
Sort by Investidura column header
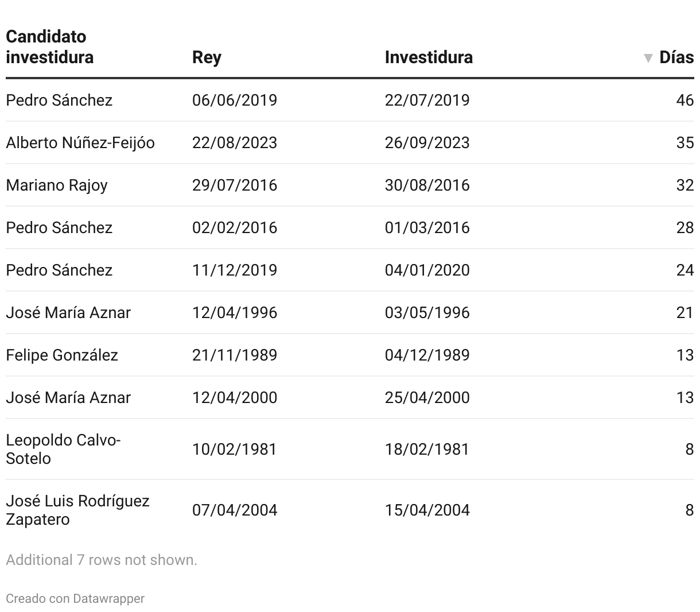pyautogui.click(x=429, y=57)
